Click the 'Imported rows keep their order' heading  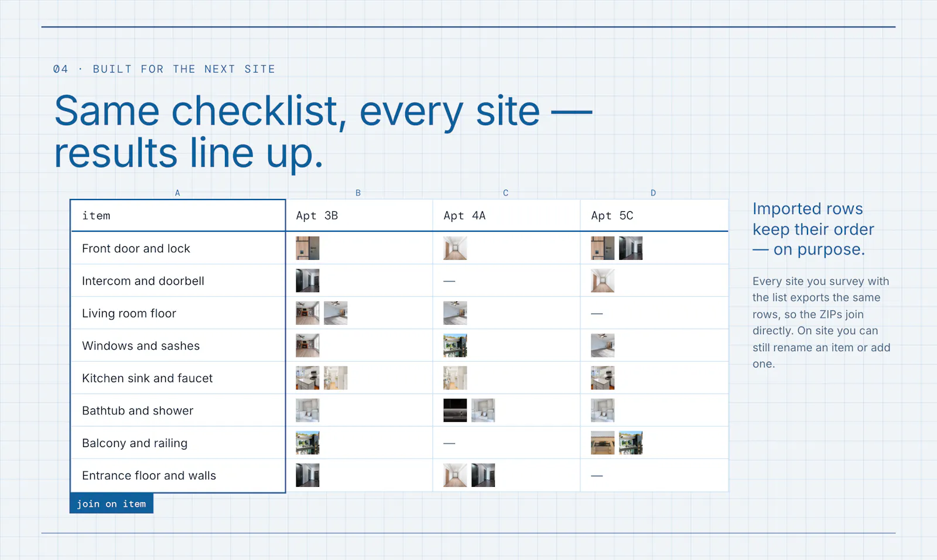pos(813,229)
